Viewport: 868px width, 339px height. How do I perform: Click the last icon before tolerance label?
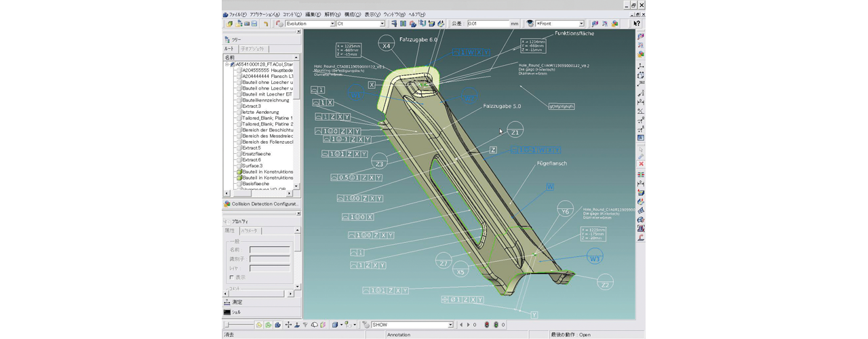pos(441,24)
